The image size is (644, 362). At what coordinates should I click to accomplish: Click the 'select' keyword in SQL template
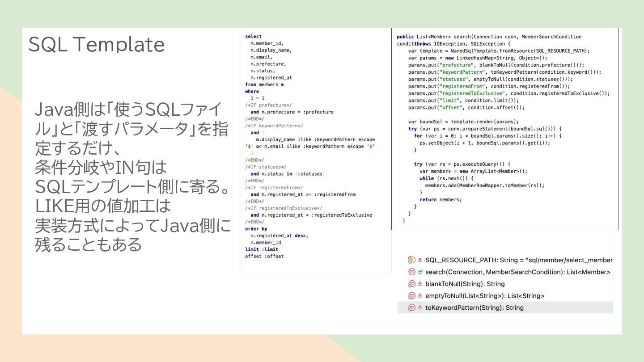254,37
